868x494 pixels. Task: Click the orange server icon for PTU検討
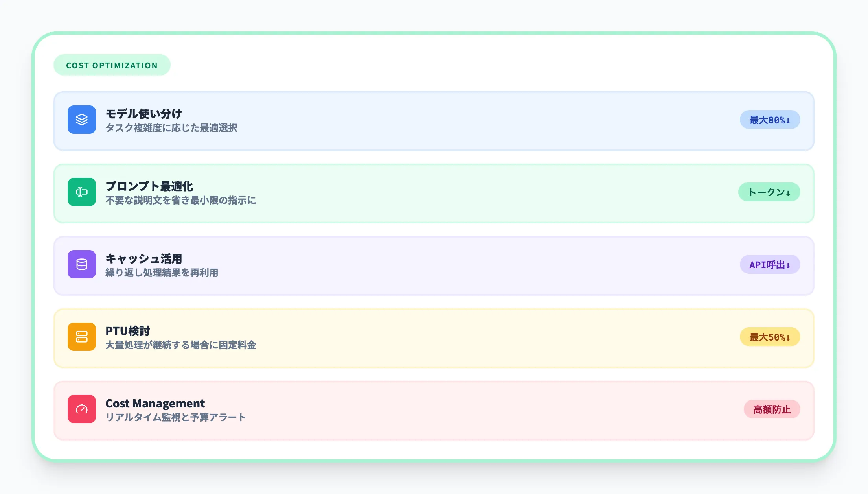(x=81, y=337)
